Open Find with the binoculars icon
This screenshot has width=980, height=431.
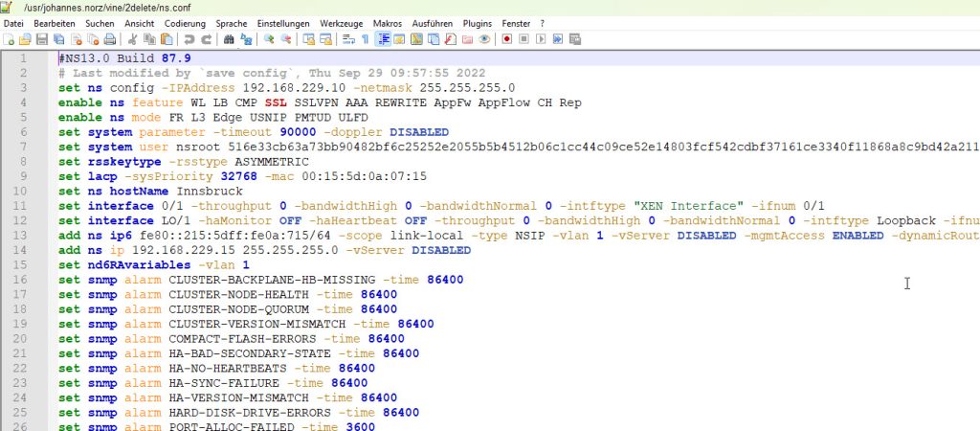tap(229, 39)
